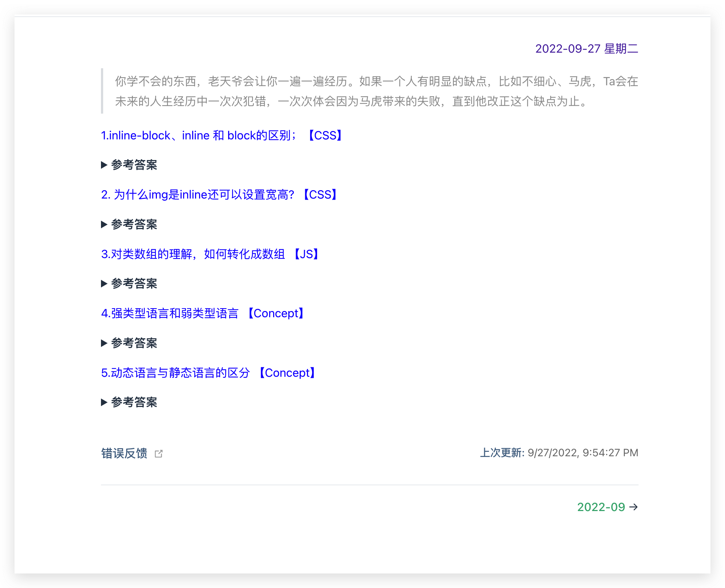Click the right arrow icon next to 2022-09

pyautogui.click(x=633, y=507)
